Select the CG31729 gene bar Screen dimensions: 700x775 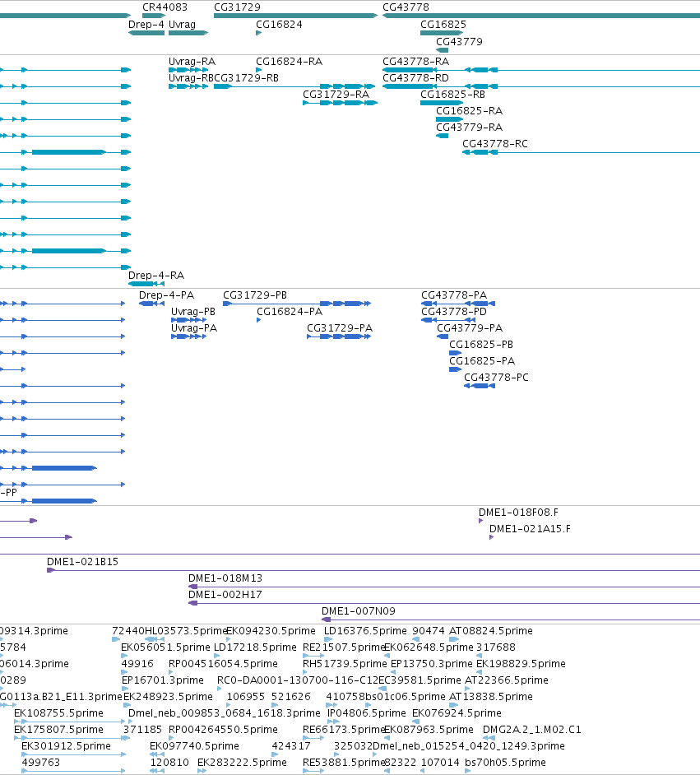[x=295, y=16]
